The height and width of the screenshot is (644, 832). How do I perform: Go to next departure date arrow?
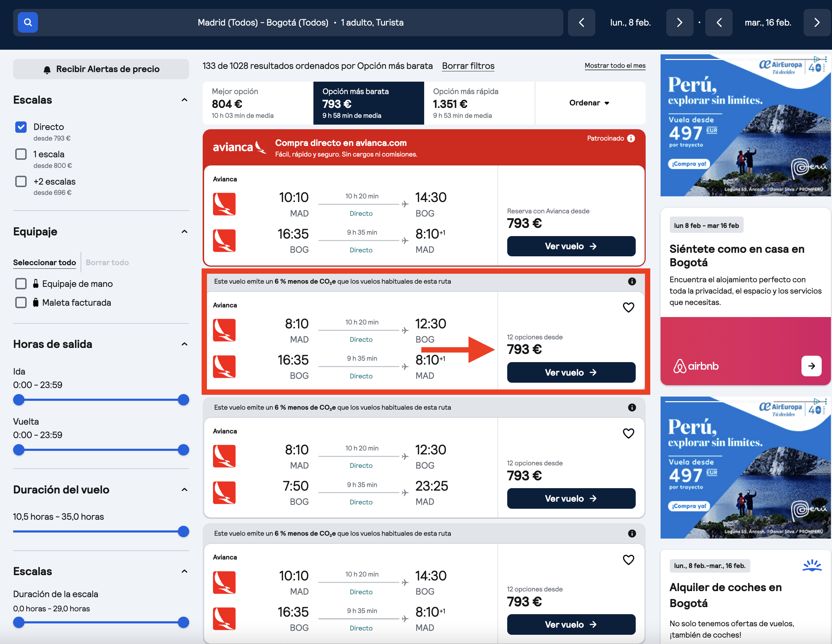679,22
